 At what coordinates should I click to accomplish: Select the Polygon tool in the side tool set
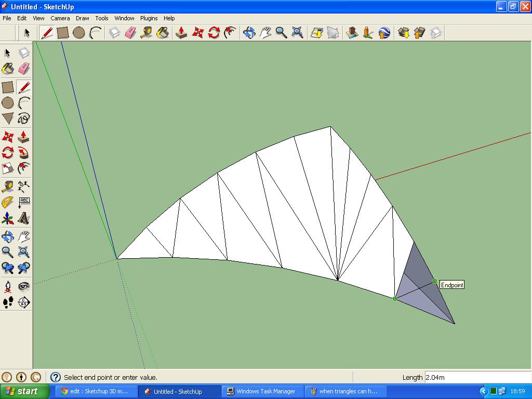(x=8, y=119)
